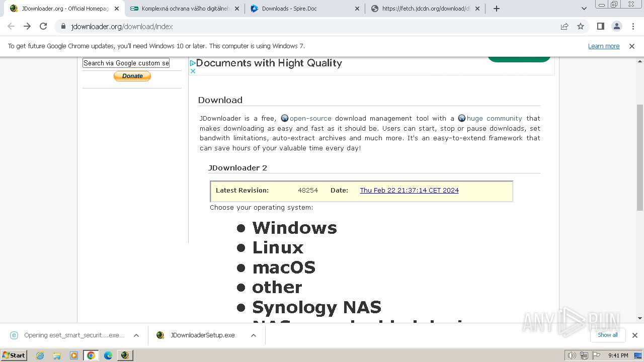This screenshot has height=362, width=644.
Task: Close the advertisement with X icon
Action: click(193, 71)
